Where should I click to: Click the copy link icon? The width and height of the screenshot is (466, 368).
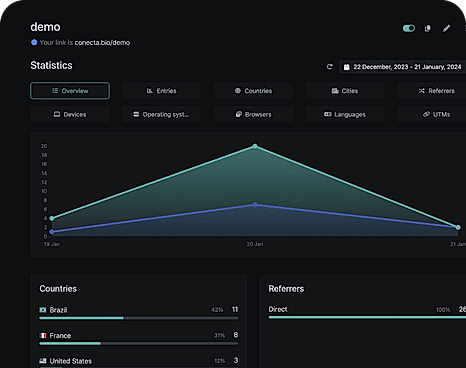click(428, 28)
